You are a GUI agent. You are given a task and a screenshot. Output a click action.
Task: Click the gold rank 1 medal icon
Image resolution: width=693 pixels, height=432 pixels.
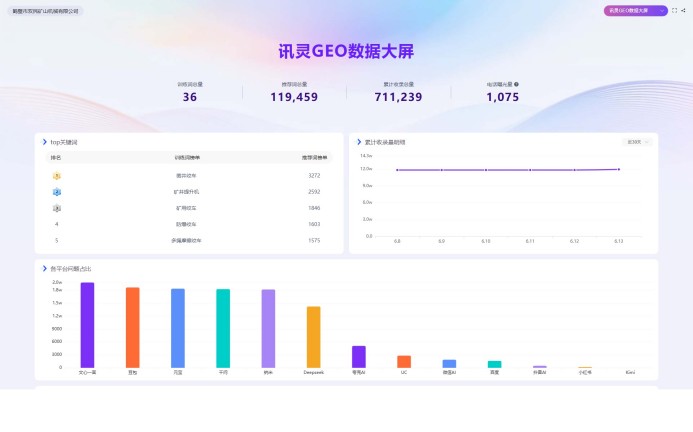57,176
